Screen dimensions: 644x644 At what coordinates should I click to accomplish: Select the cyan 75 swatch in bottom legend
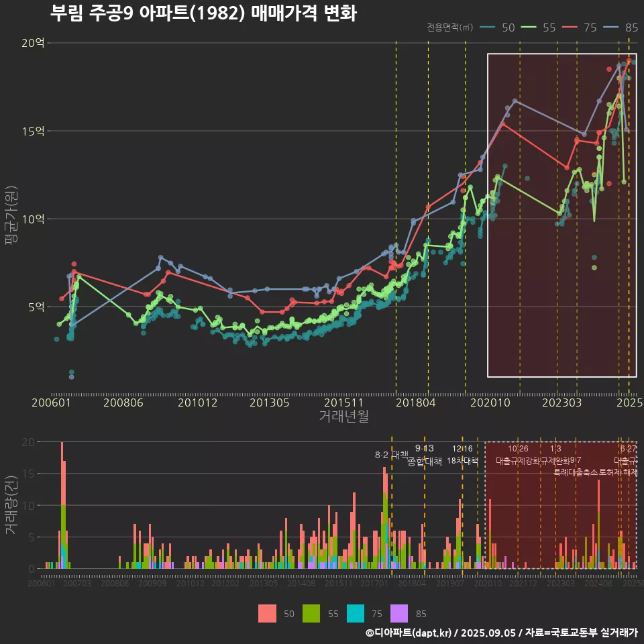356,613
